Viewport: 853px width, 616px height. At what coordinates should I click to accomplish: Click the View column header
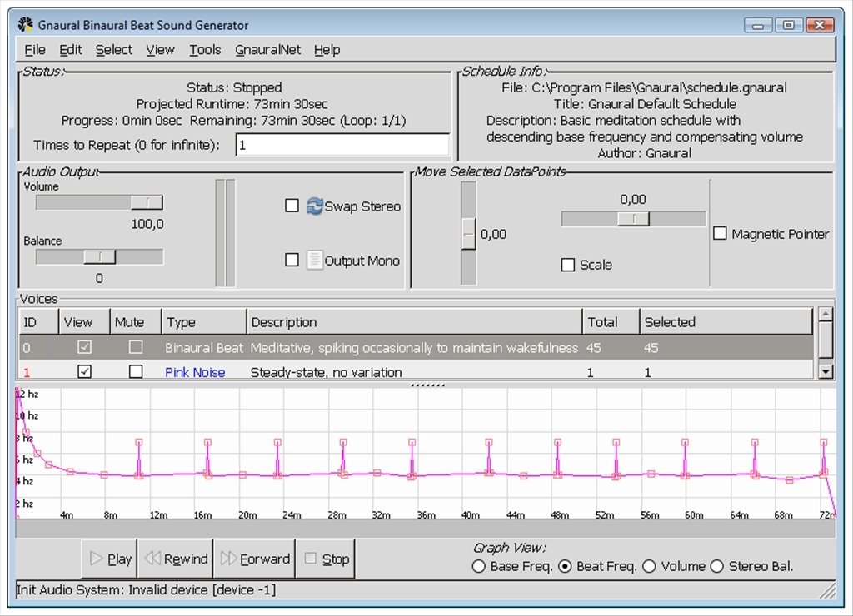coord(84,322)
